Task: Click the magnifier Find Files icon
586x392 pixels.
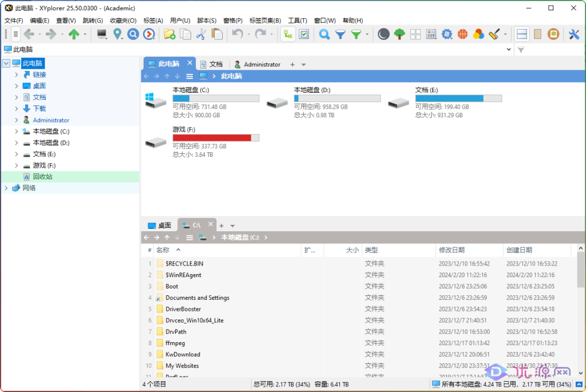Action: click(x=324, y=34)
